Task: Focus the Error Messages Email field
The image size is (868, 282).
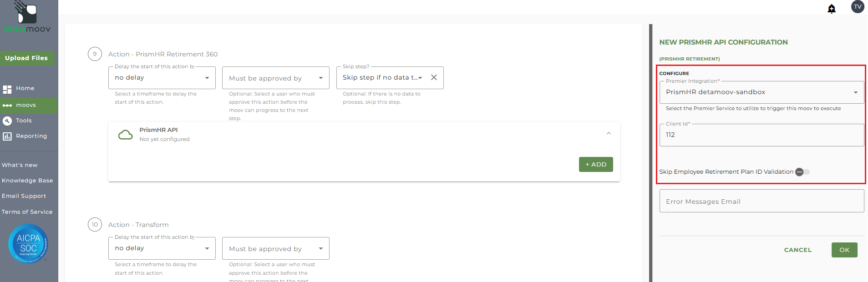Action: point(761,201)
